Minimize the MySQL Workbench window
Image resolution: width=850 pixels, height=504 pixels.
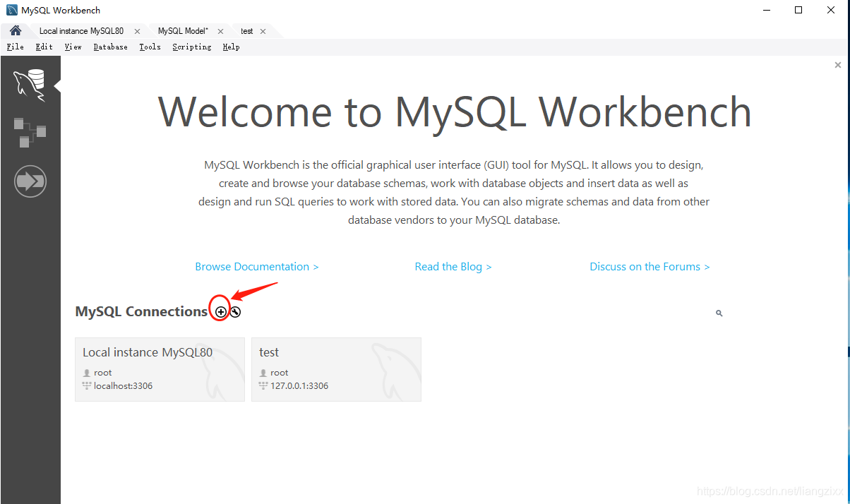click(767, 10)
